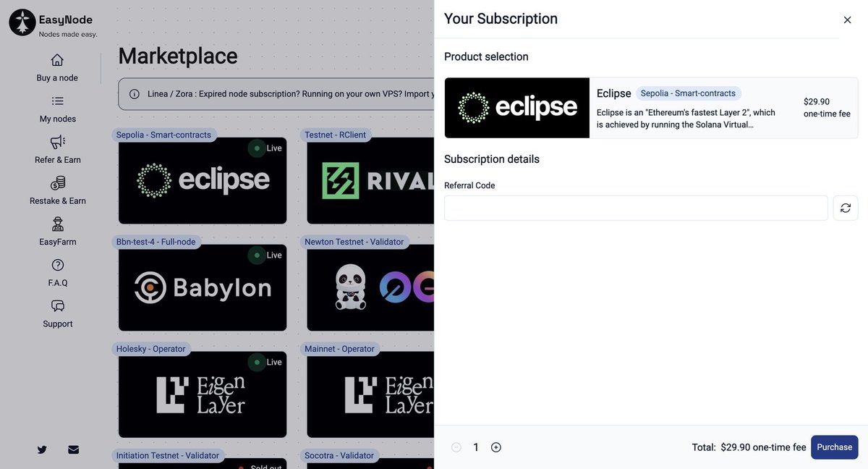The width and height of the screenshot is (868, 469).
Task: Open F.A.Q question mark icon
Action: pos(57,265)
